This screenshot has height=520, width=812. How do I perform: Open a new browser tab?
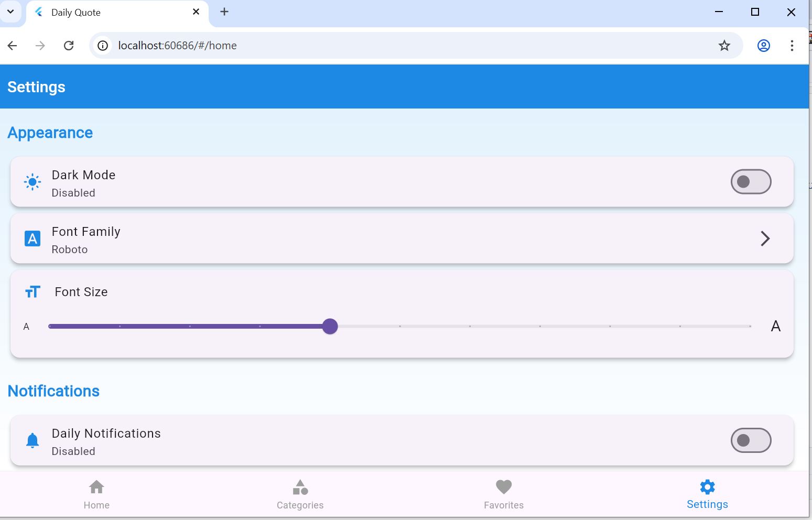[224, 12]
